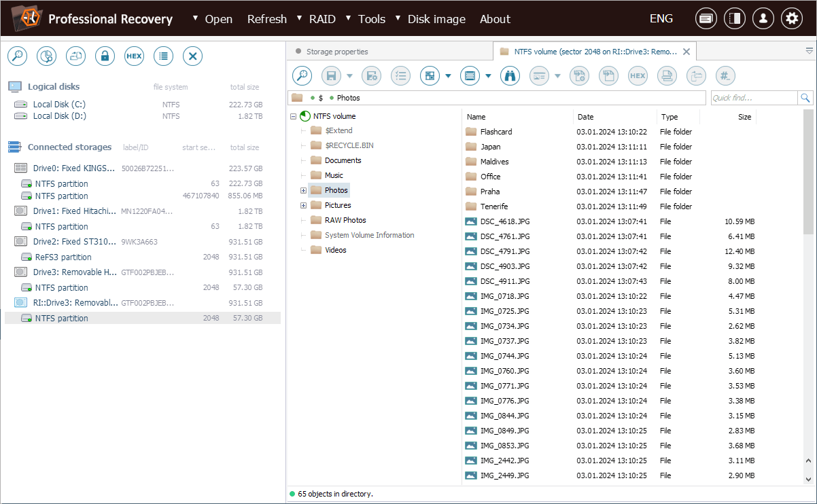Select the RAW Photos folder in the tree
Screen dimensions: 817x504
pos(345,220)
